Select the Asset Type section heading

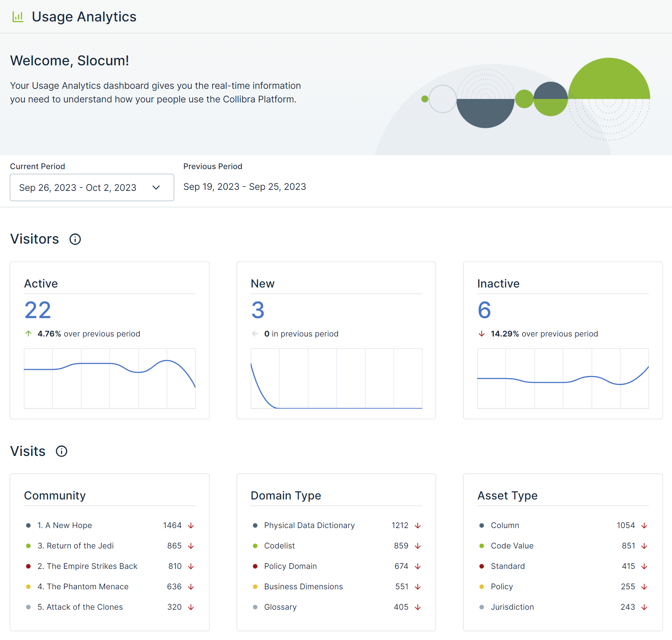(507, 496)
